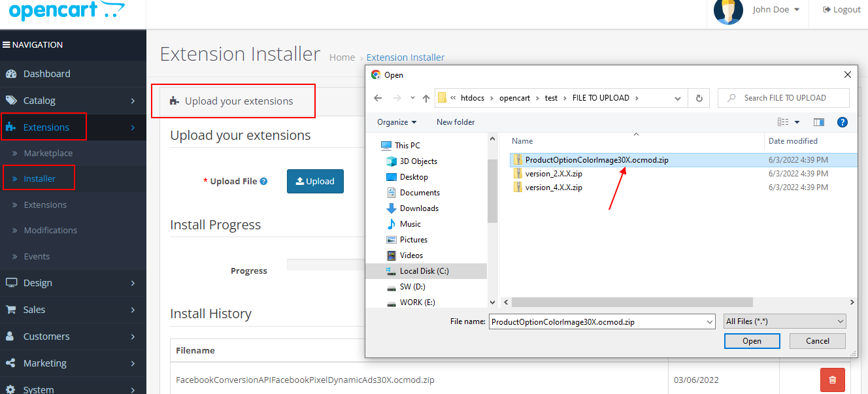868x394 pixels.
Task: Select Downloads in the folder tree
Action: click(419, 208)
